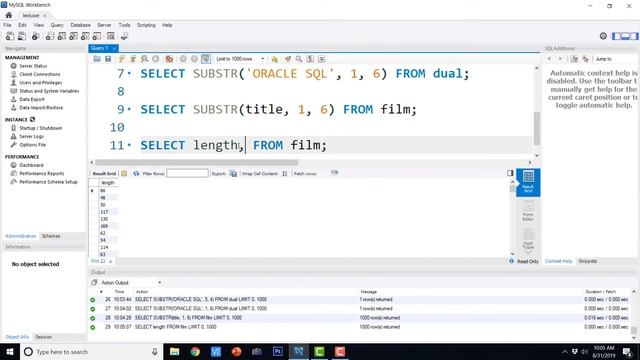The image size is (640, 360).
Task: Open Users and Privileges
Action: pyautogui.click(x=40, y=83)
